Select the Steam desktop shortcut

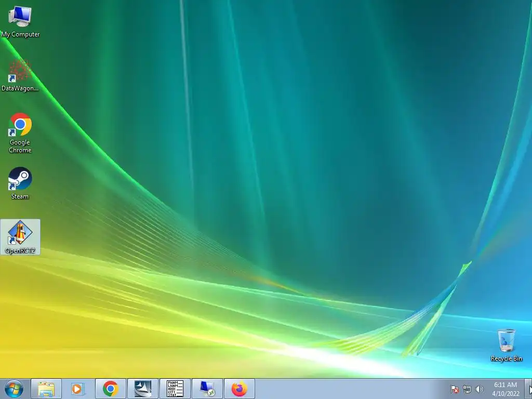click(20, 183)
